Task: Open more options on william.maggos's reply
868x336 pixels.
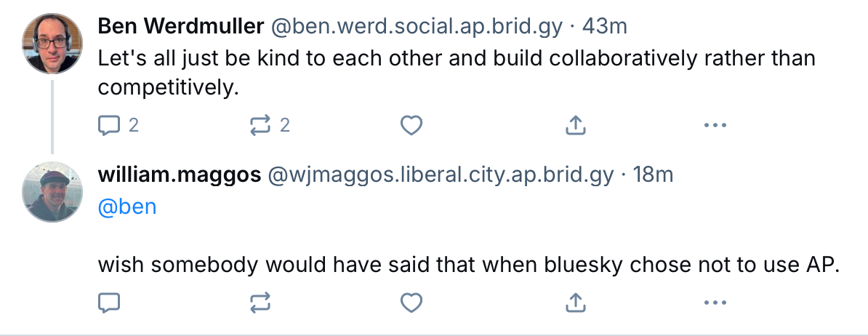Action: click(715, 301)
